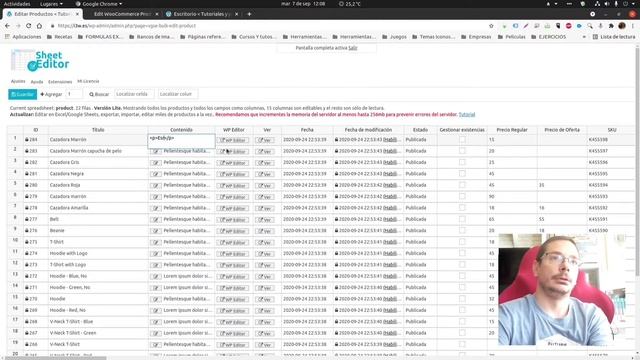Switch to Edit WooCommerce Prod tab

click(122, 14)
